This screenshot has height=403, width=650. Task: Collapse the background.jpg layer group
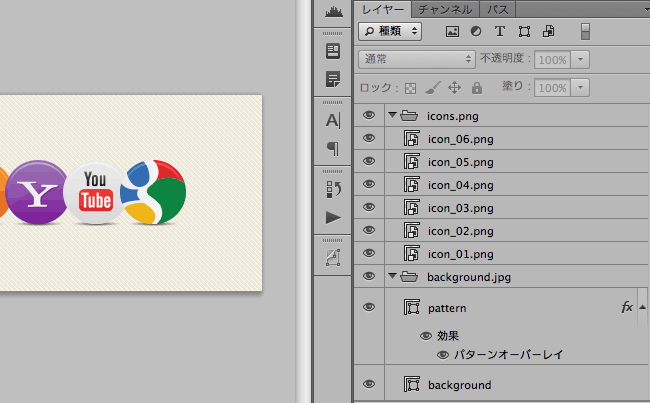point(392,276)
